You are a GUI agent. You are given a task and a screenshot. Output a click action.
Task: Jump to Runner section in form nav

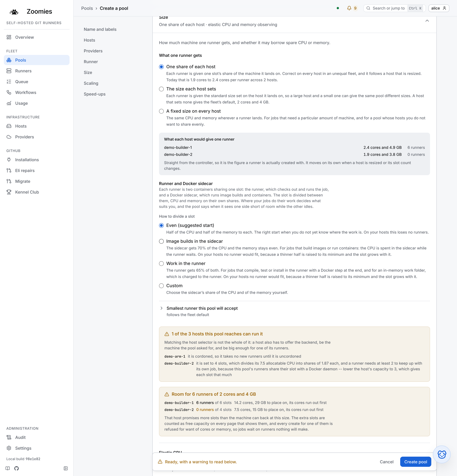(91, 62)
